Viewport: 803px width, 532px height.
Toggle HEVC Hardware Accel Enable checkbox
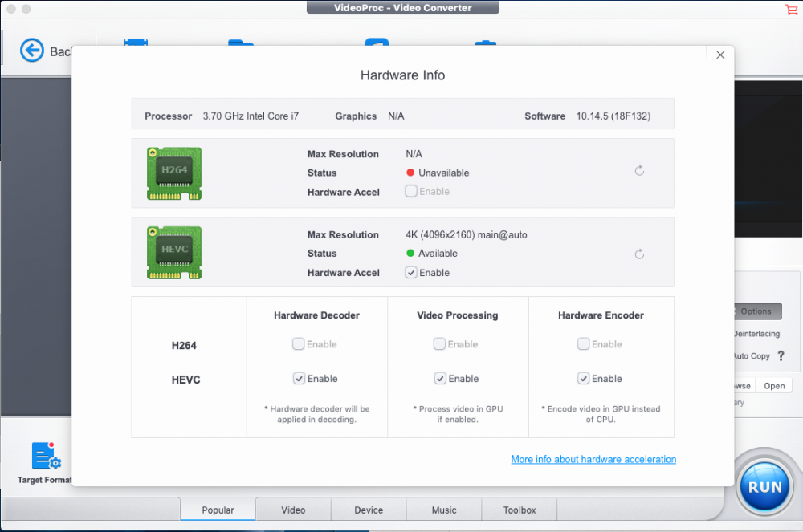click(x=410, y=273)
